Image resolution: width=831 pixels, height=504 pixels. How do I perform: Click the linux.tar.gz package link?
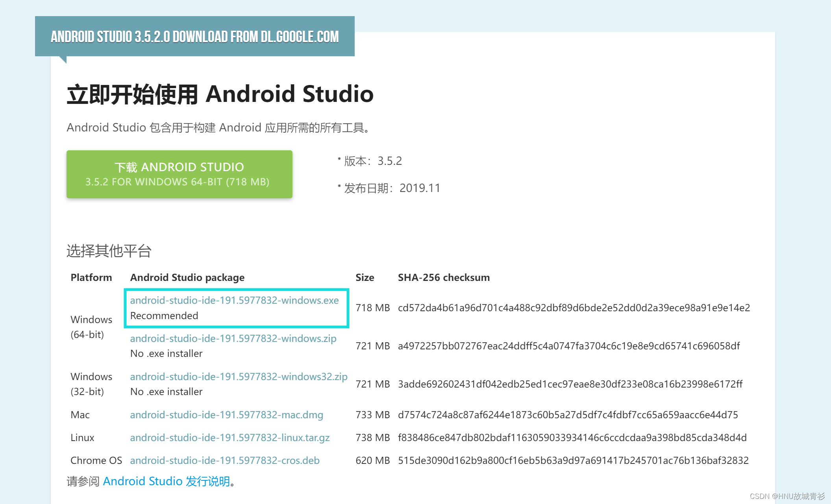pos(229,438)
